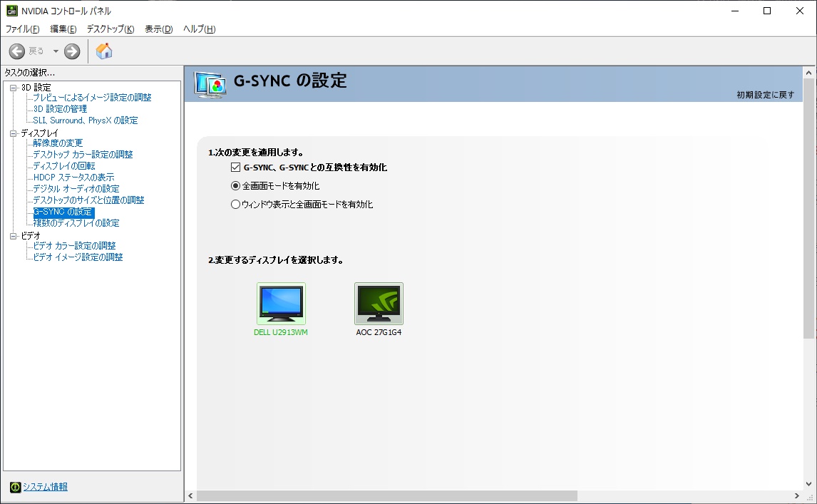Collapse the 3D 設定 tree node

click(x=14, y=88)
